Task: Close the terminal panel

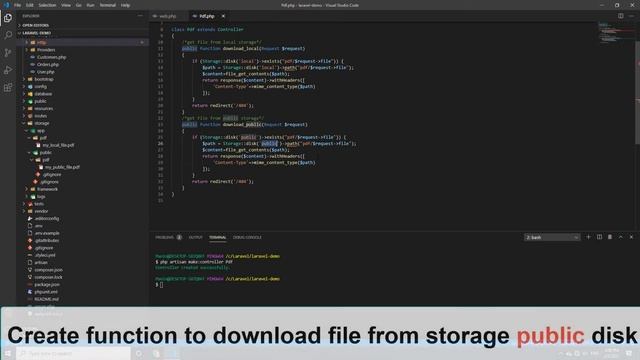Action: (x=631, y=237)
